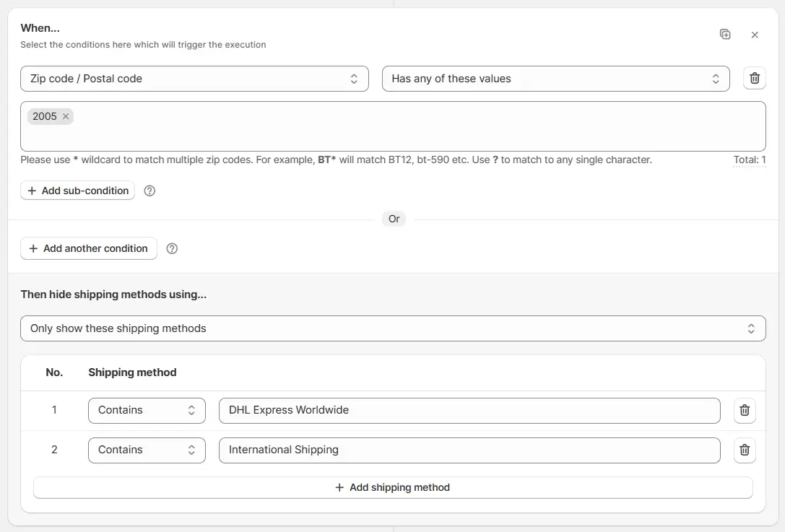
Task: Expand Only show these shipping methods dropdown
Action: coord(393,328)
